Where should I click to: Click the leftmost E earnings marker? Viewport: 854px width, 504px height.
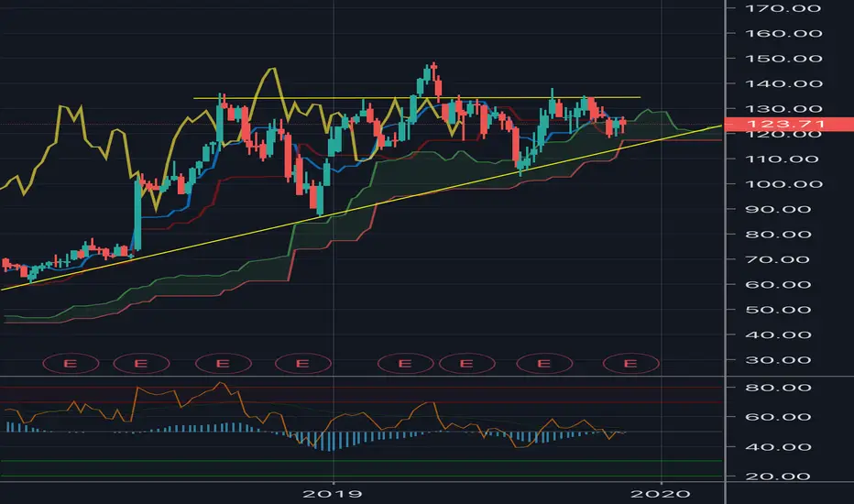(x=71, y=364)
